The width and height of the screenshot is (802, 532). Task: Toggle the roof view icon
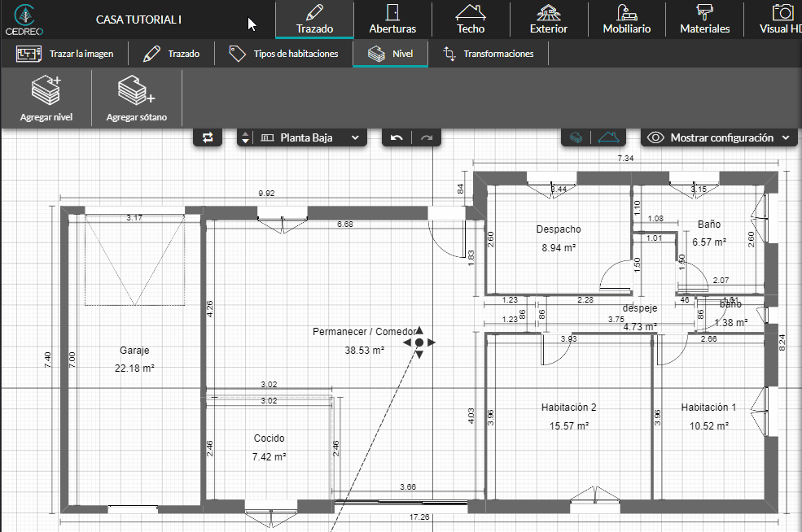coord(609,137)
